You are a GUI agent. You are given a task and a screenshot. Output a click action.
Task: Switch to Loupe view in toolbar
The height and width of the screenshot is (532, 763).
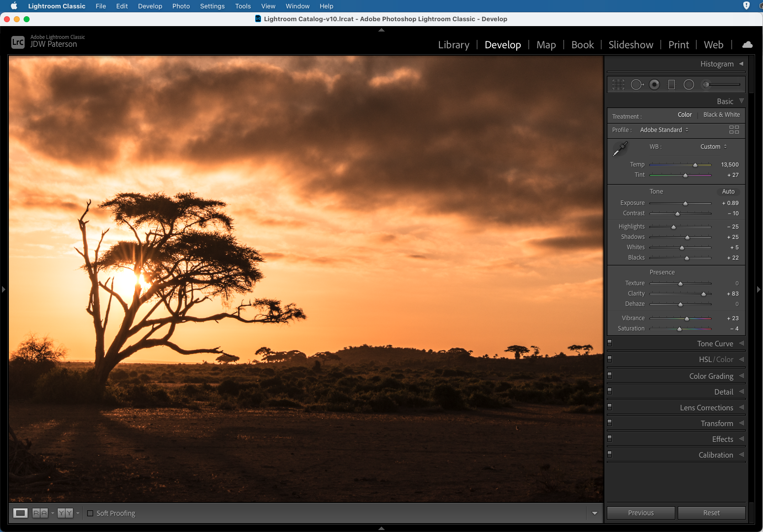click(20, 513)
